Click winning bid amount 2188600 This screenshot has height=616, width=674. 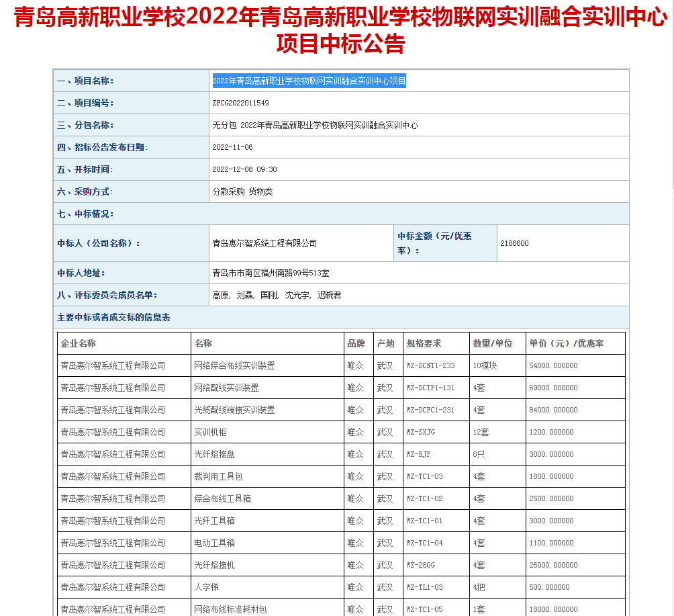[514, 243]
